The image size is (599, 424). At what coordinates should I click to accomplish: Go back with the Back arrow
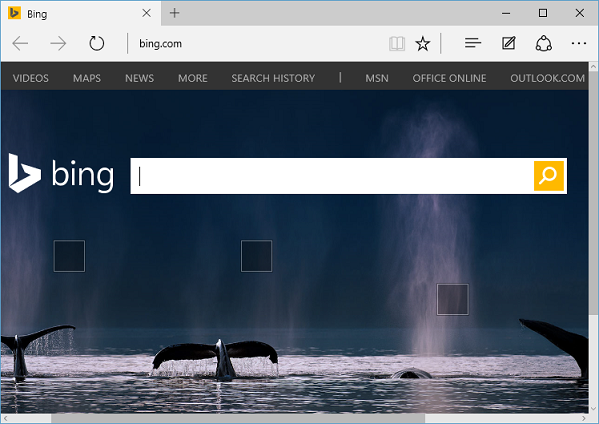coord(20,44)
